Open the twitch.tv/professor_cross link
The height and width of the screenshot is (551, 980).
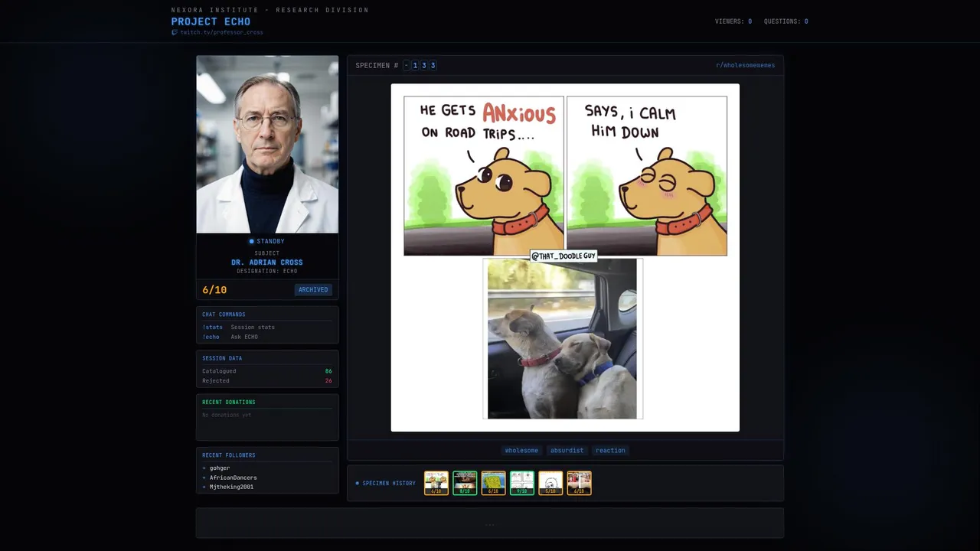(x=221, y=32)
